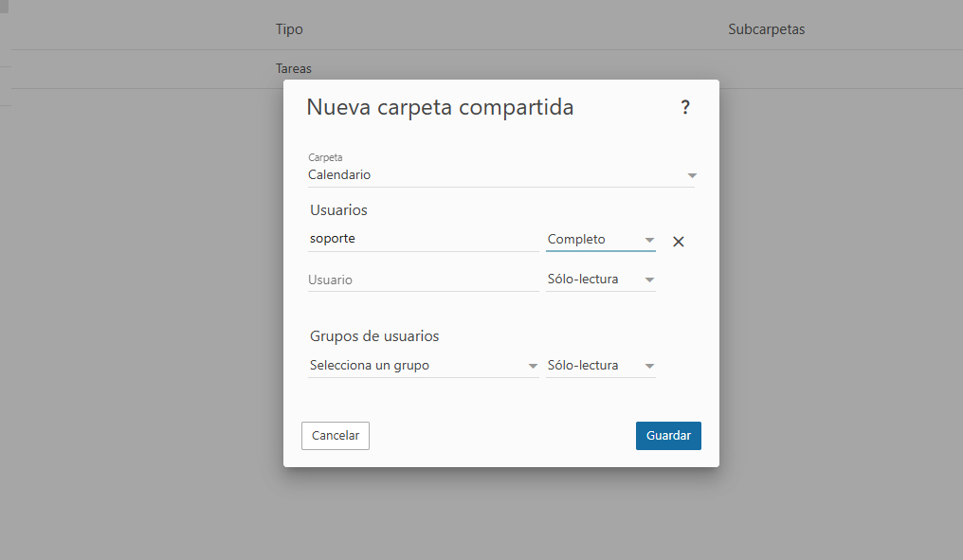The width and height of the screenshot is (963, 560).
Task: Open the Selecciona un grupo dropdown
Action: point(423,366)
